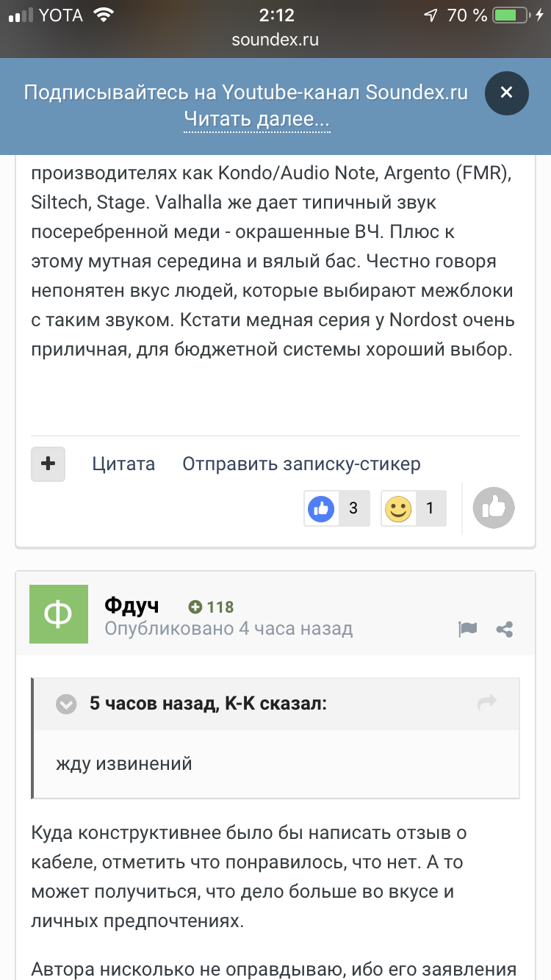The width and height of the screenshot is (551, 980).
Task: Click 'Цитата' to quote the post
Action: coord(123,464)
